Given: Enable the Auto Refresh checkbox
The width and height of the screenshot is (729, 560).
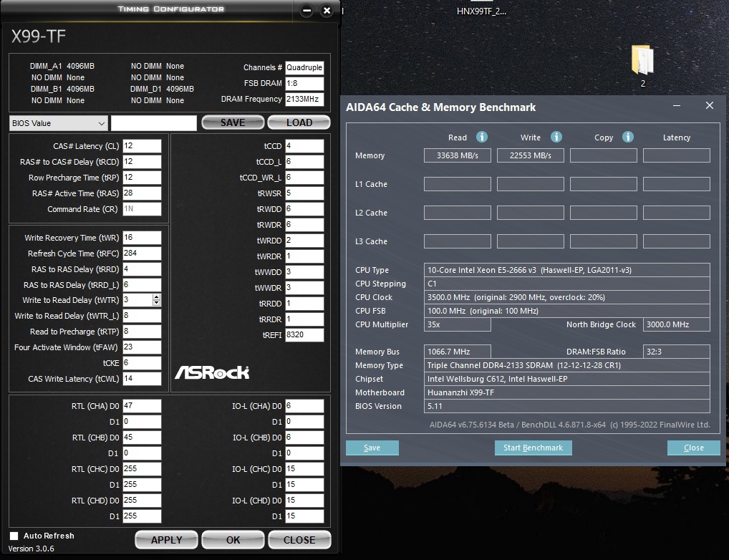Looking at the screenshot, I should tap(14, 536).
